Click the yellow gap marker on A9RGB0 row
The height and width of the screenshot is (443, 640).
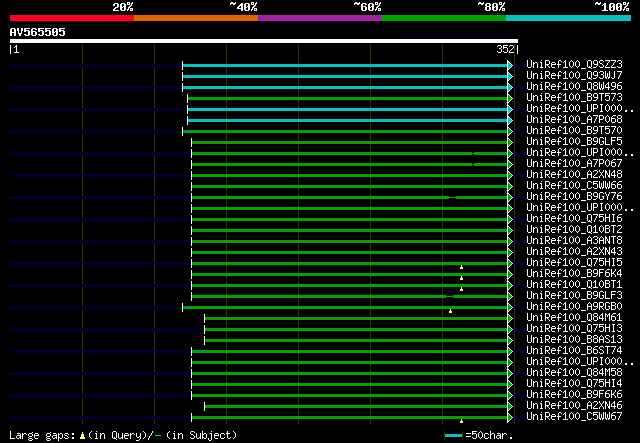[x=450, y=311]
